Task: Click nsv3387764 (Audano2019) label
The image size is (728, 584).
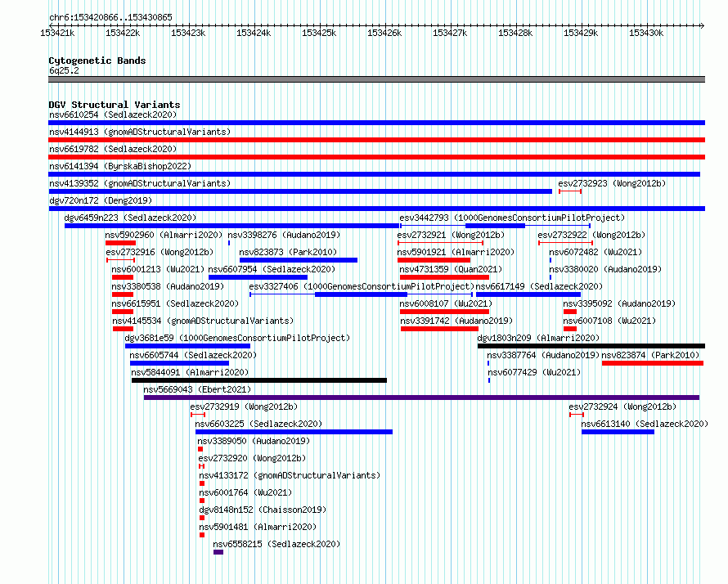Action: tap(543, 355)
